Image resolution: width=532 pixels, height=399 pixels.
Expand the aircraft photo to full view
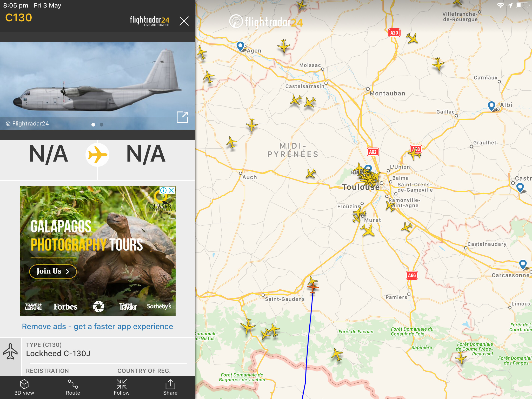pyautogui.click(x=182, y=117)
